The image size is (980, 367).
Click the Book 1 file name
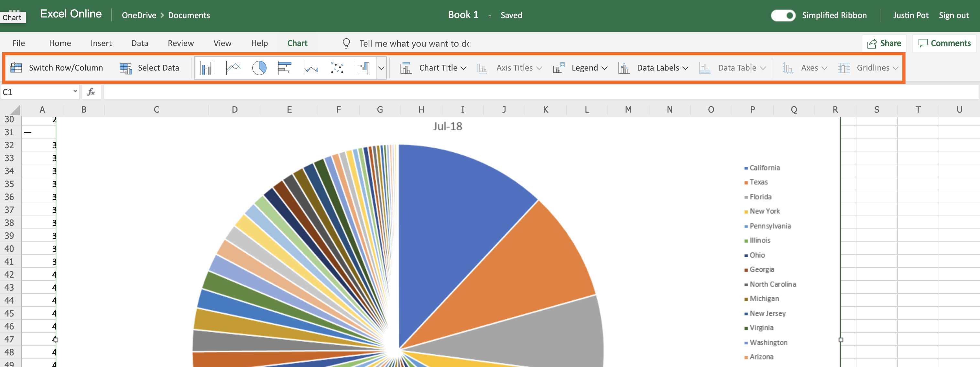[463, 15]
